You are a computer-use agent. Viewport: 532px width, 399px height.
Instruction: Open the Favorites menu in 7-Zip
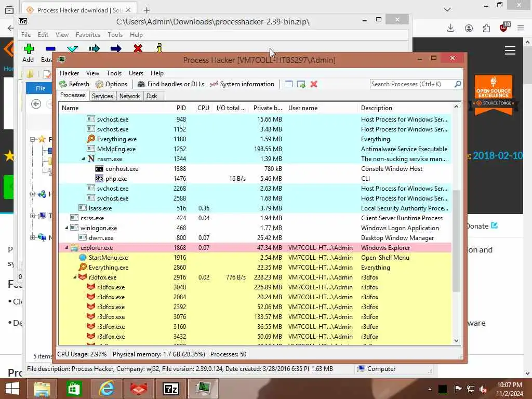(88, 35)
